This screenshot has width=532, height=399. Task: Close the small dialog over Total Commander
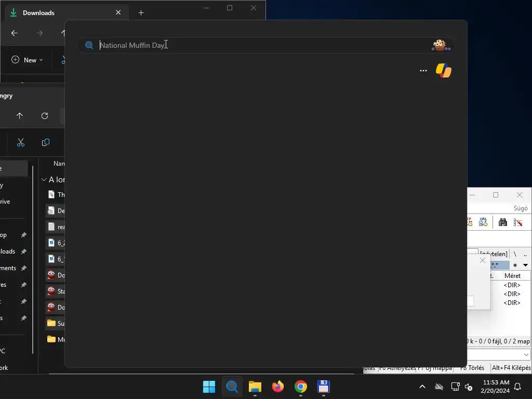point(483,261)
